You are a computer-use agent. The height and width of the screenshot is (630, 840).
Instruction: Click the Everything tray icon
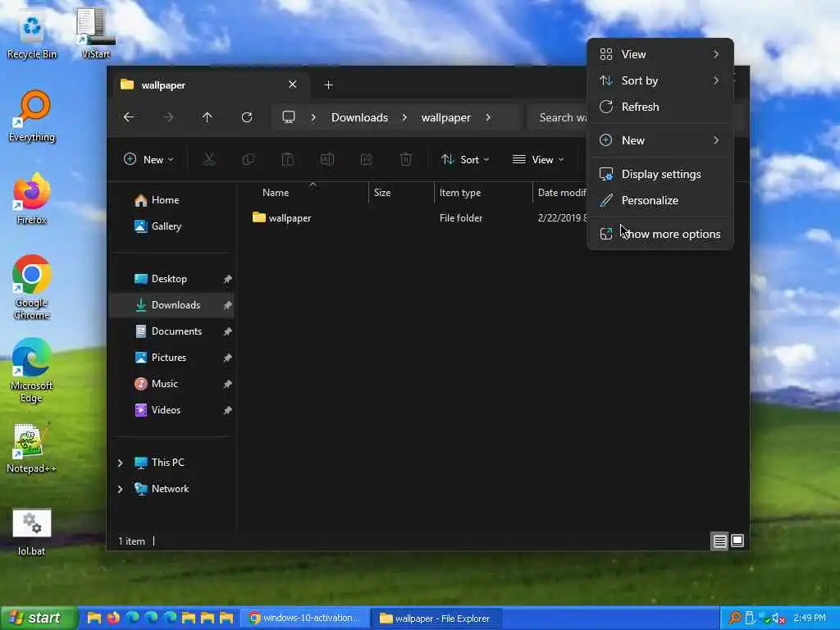coord(735,619)
